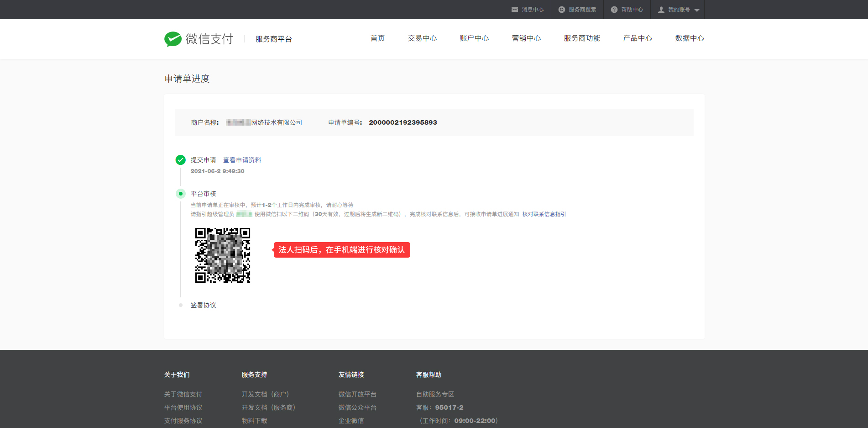This screenshot has height=428, width=868.
Task: Click the application number 2000002192395893
Action: point(403,122)
